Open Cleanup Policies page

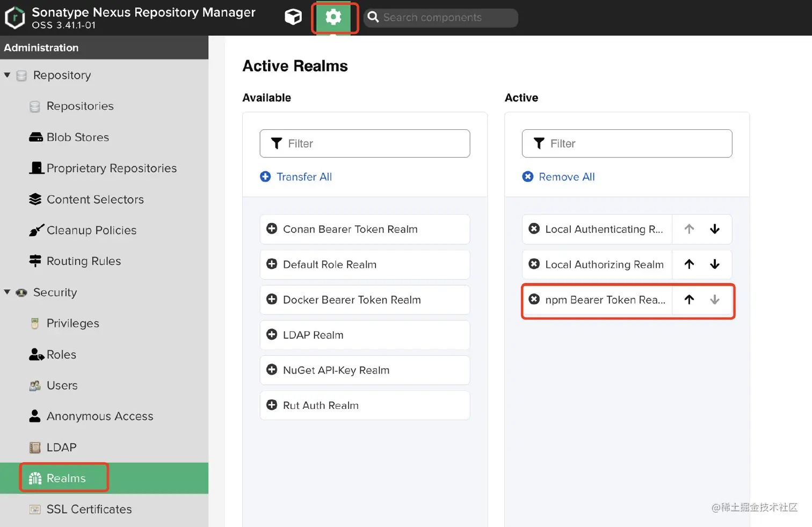pyautogui.click(x=91, y=230)
